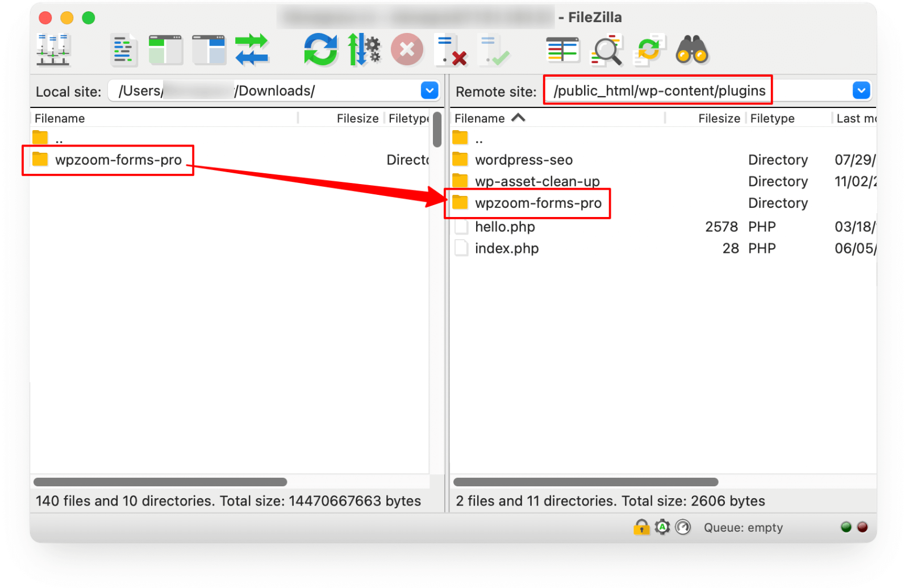Open directory listing filters dialog
This screenshot has height=588, width=909.
coord(562,50)
